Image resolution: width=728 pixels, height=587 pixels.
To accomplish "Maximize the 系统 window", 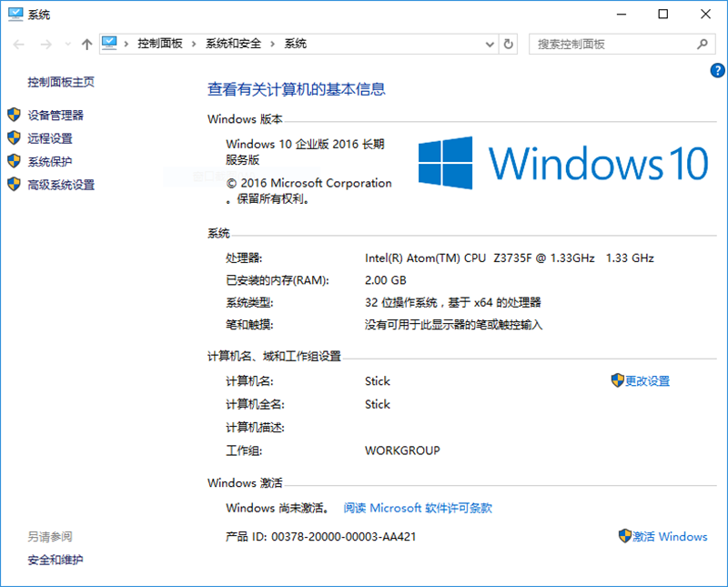I will click(x=663, y=15).
